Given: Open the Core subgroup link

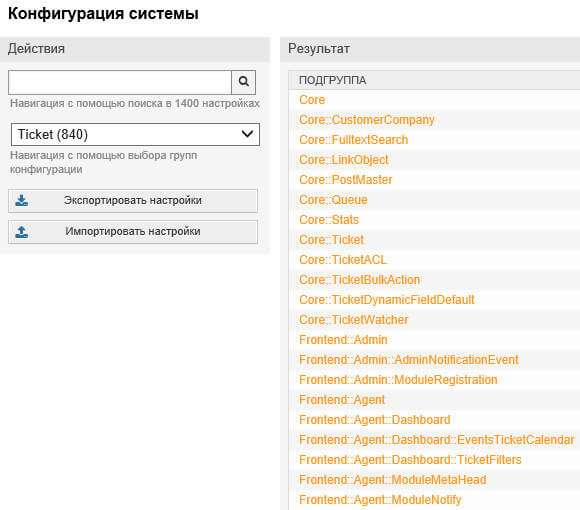Looking at the screenshot, I should point(312,100).
